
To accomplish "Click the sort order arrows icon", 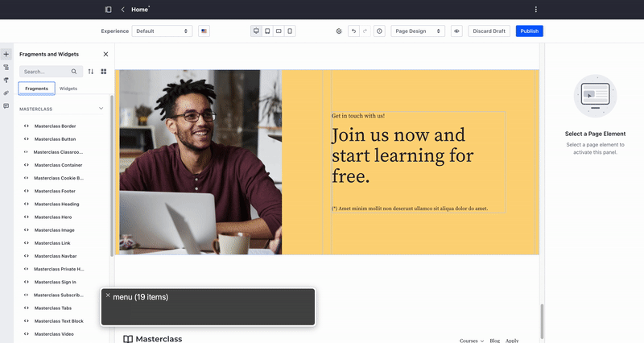I will 91,72.
